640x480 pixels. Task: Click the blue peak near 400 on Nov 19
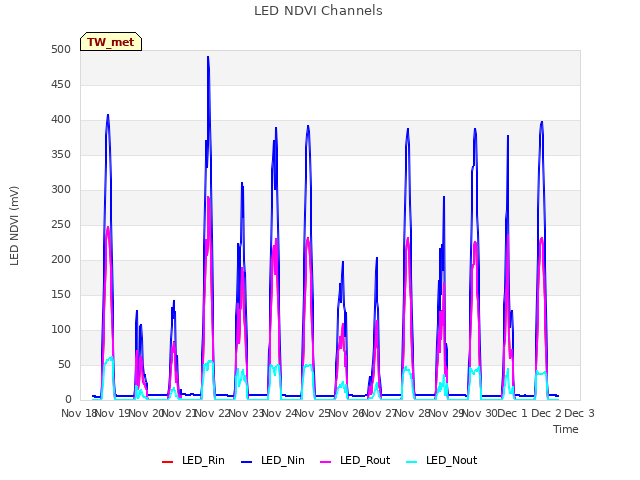pyautogui.click(x=108, y=115)
